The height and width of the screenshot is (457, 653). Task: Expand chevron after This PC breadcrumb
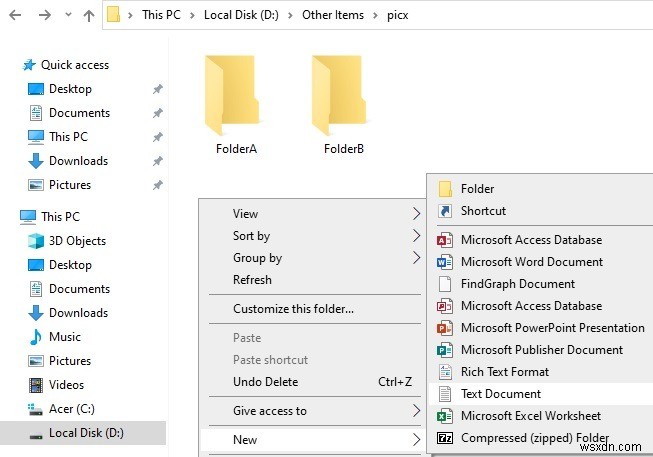coord(192,15)
